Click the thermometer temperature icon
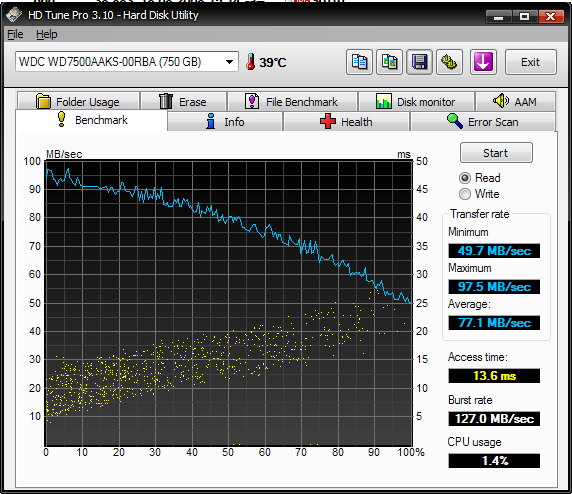This screenshot has width=572, height=494. point(250,62)
